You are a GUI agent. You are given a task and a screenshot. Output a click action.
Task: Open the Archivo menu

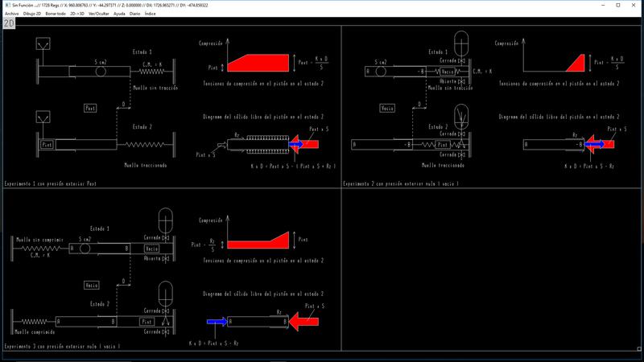(13, 14)
